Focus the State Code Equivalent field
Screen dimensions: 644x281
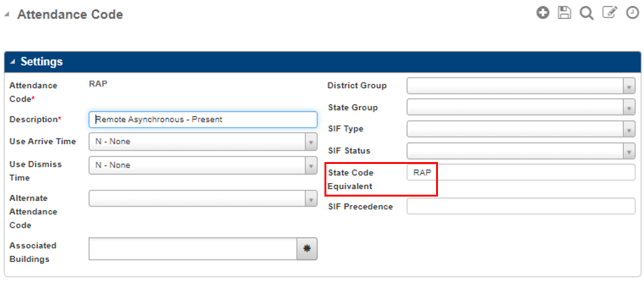point(521,173)
